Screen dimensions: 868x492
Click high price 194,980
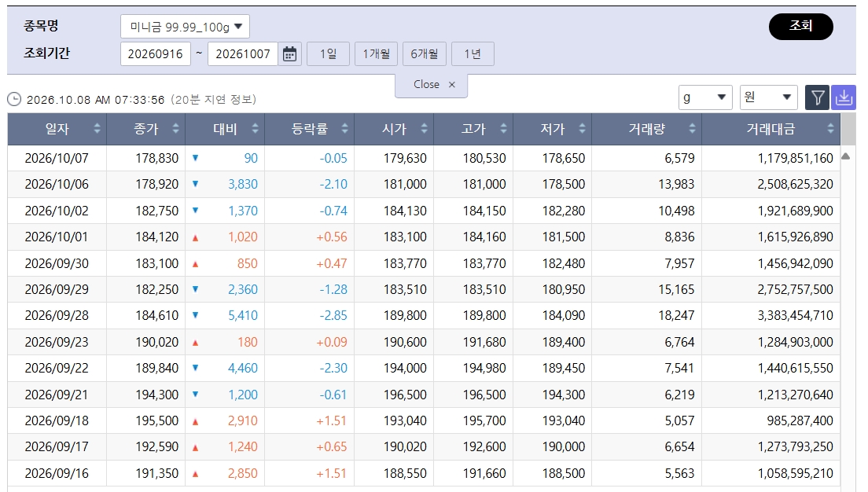pyautogui.click(x=484, y=368)
